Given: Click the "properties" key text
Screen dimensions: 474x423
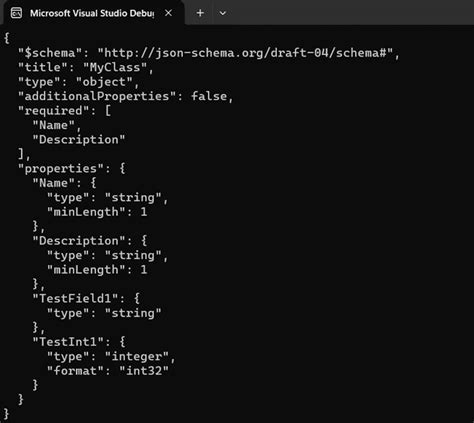Looking at the screenshot, I should coord(61,168).
